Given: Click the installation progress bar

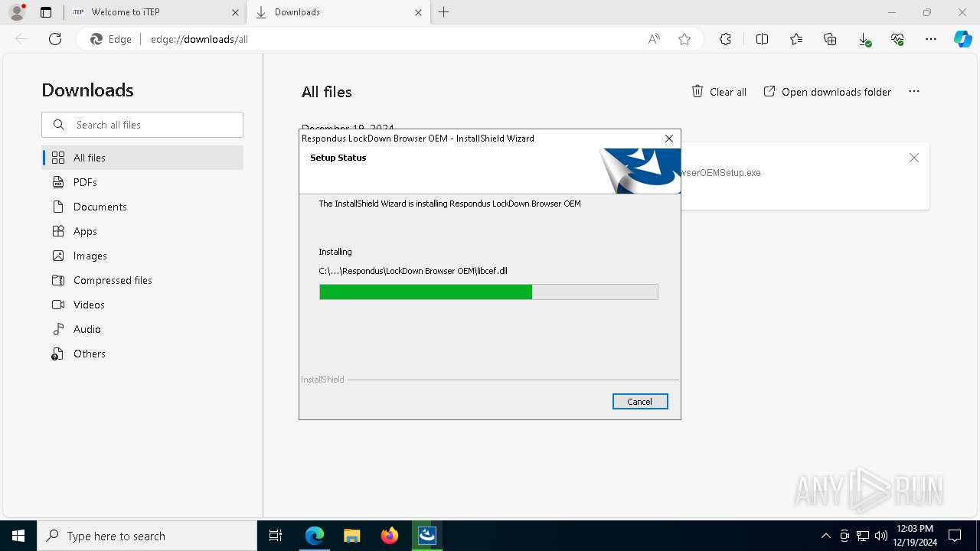Looking at the screenshot, I should (488, 292).
